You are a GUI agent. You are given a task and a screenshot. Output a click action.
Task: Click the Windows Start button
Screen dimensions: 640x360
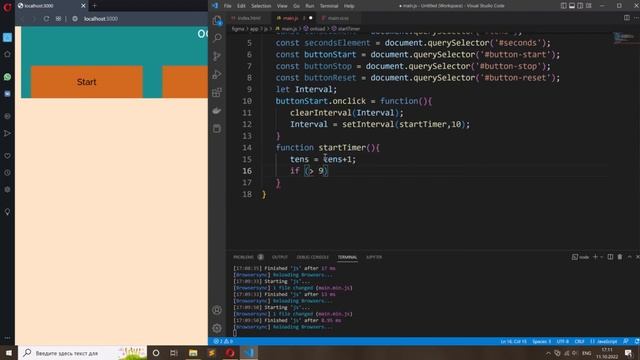[x=9, y=353]
